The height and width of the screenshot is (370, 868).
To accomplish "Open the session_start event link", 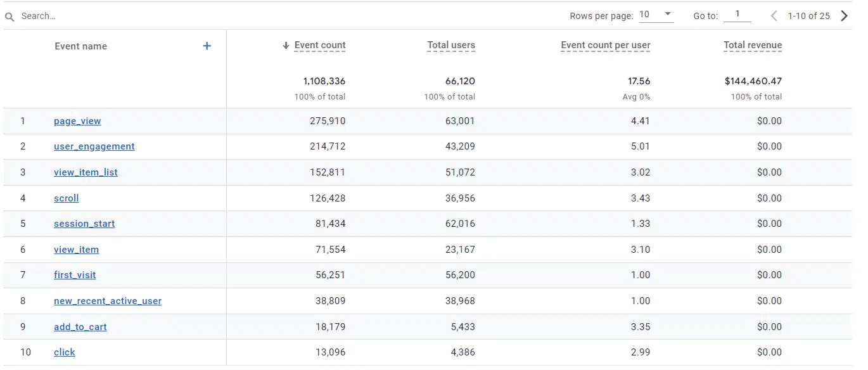I will (84, 224).
